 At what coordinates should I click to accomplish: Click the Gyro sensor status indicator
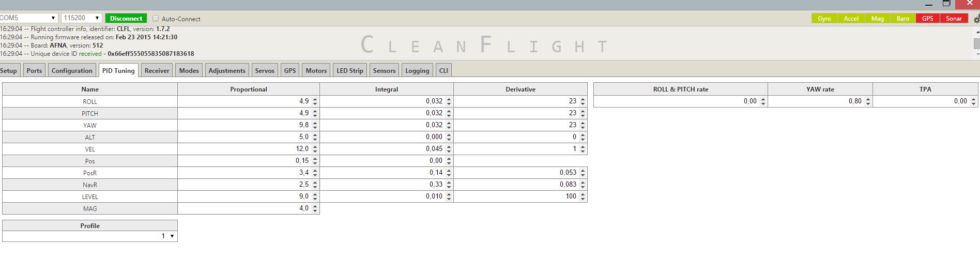824,19
